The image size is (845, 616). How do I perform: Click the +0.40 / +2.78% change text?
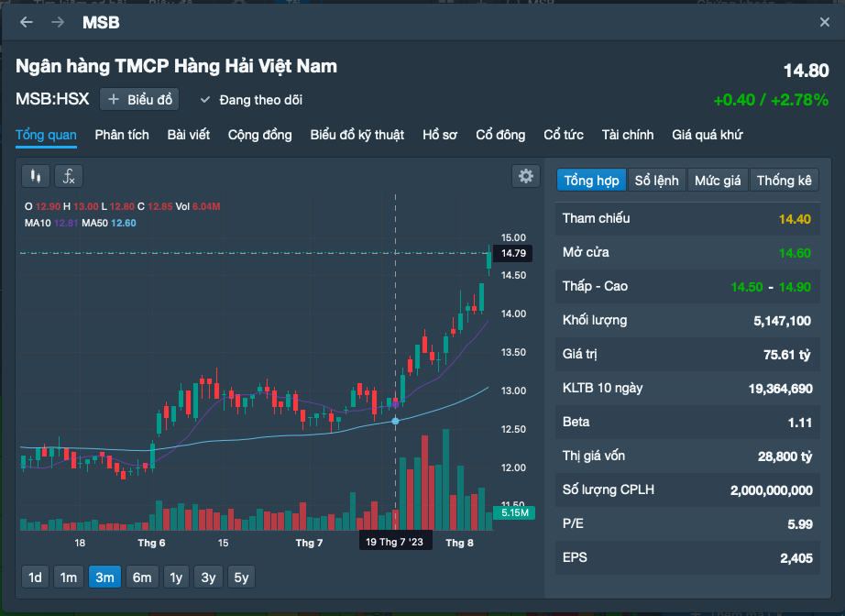771,100
